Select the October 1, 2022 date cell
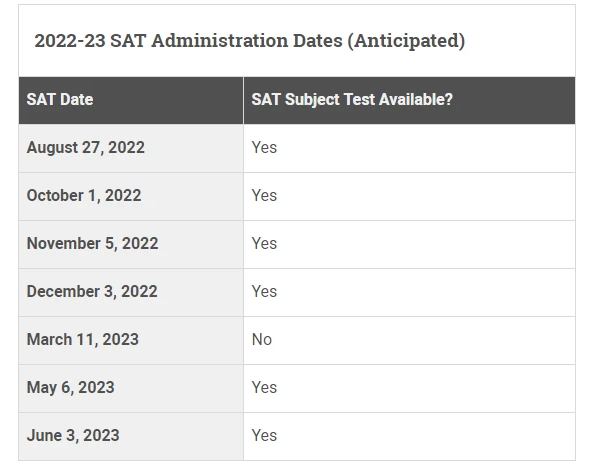Screen dimensions: 614x473 (x=84, y=196)
